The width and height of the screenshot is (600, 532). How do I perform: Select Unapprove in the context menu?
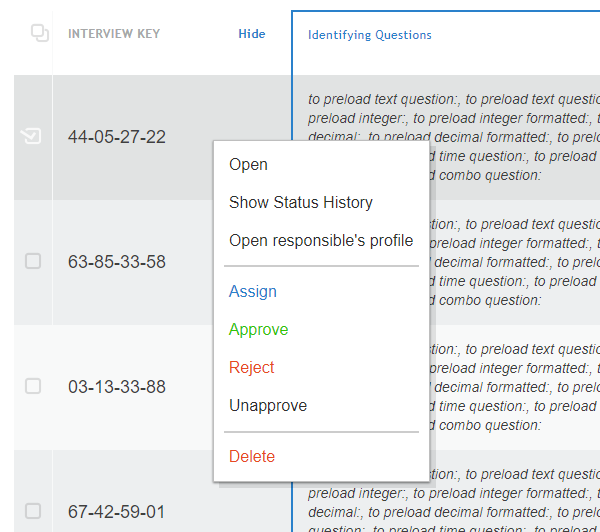tap(267, 406)
